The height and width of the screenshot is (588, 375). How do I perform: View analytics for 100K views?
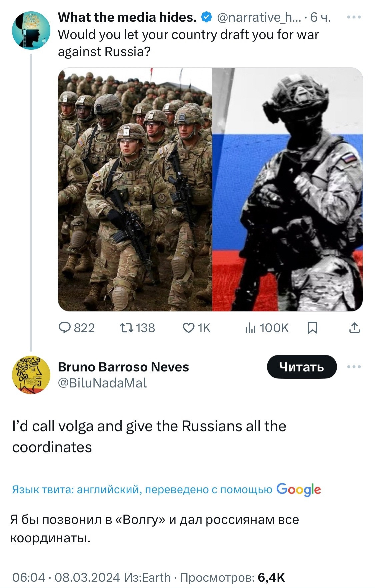coord(267,328)
